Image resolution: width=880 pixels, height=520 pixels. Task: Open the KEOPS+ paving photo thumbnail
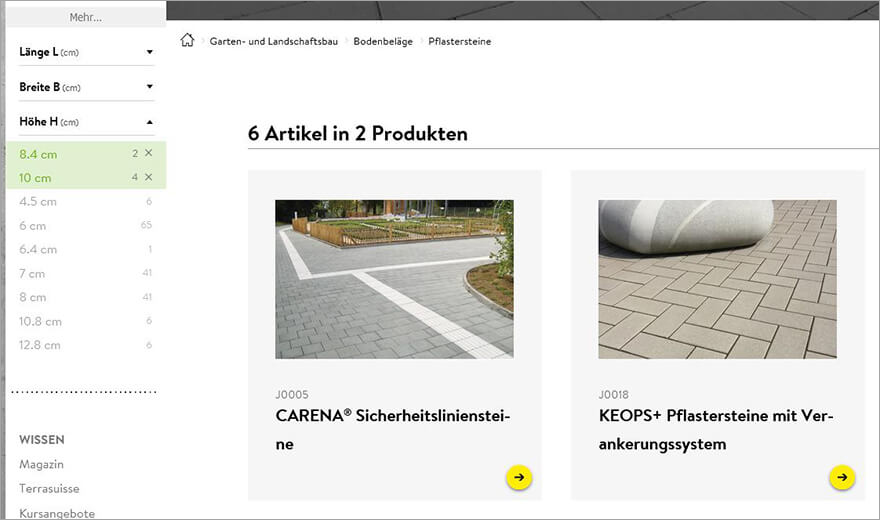point(717,279)
